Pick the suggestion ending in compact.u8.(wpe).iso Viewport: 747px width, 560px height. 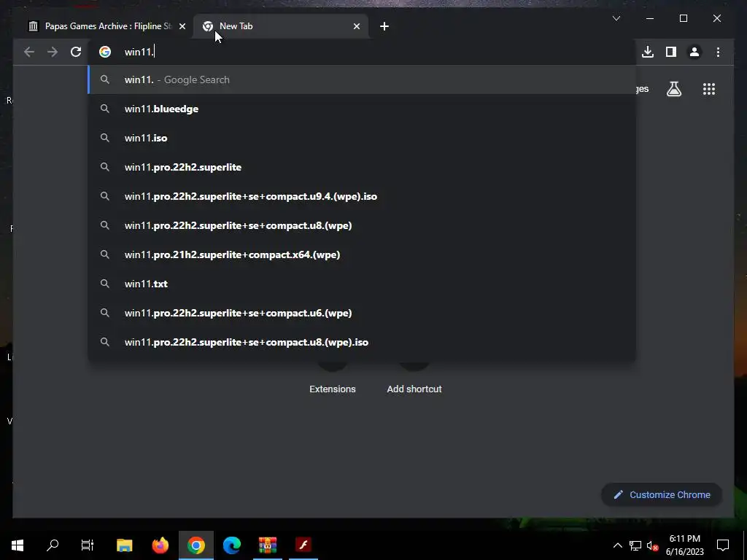[x=362, y=342]
